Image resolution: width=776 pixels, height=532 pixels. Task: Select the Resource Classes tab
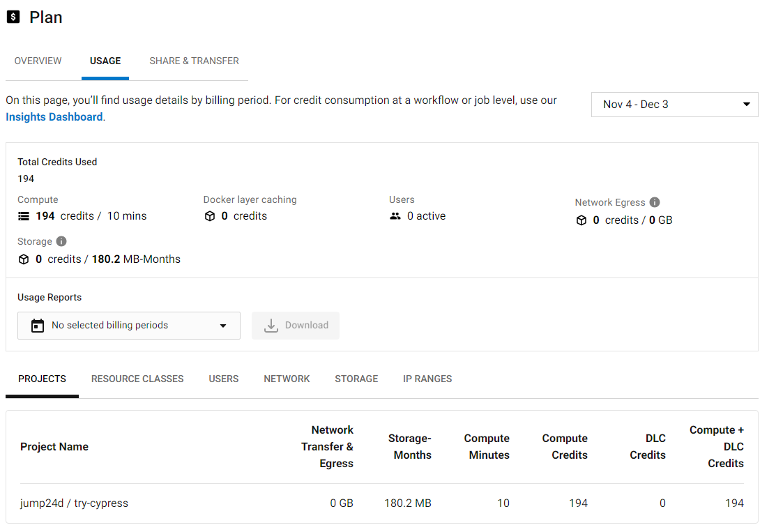tap(137, 379)
